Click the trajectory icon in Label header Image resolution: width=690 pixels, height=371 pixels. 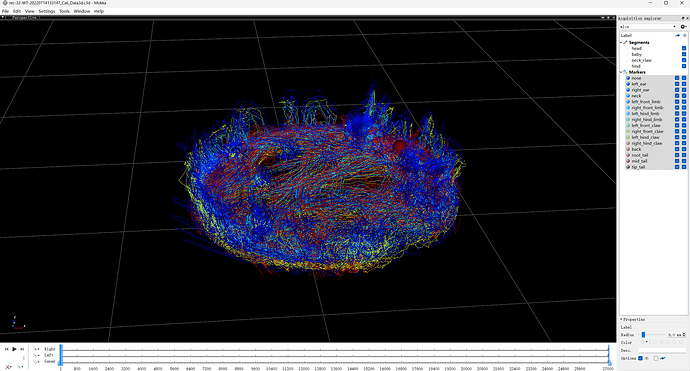(x=678, y=35)
